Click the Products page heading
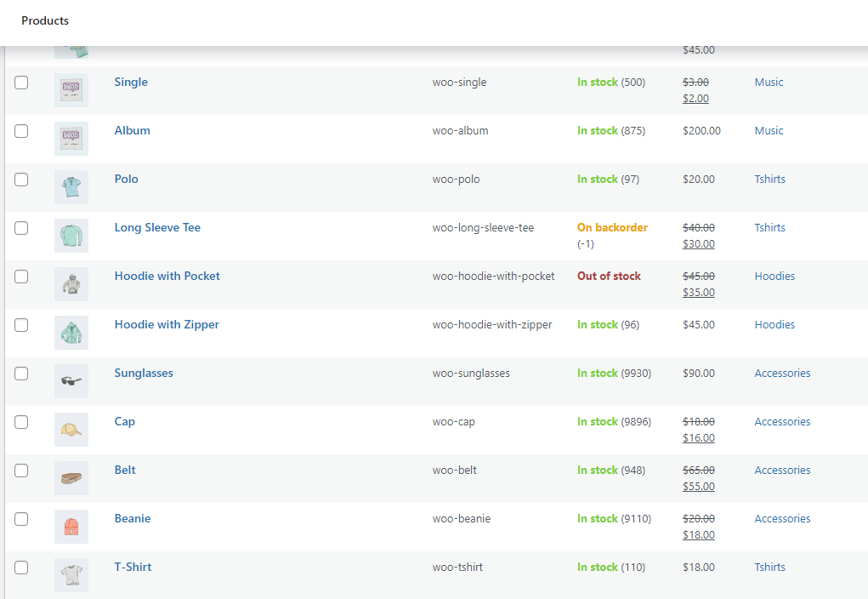 point(45,20)
